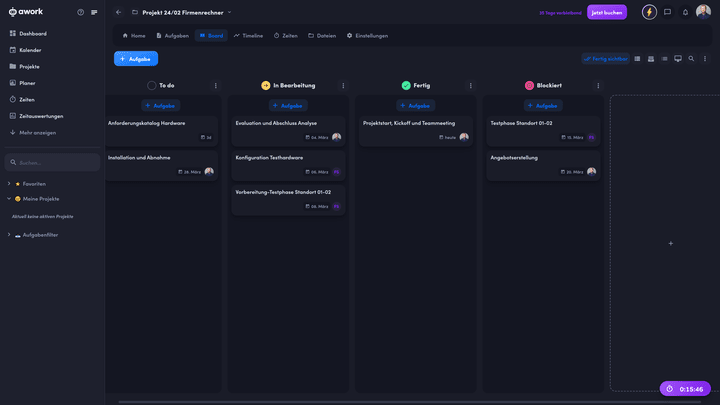Expand Mehr anzeigen in sidebar
This screenshot has height=405, width=720.
(x=33, y=133)
